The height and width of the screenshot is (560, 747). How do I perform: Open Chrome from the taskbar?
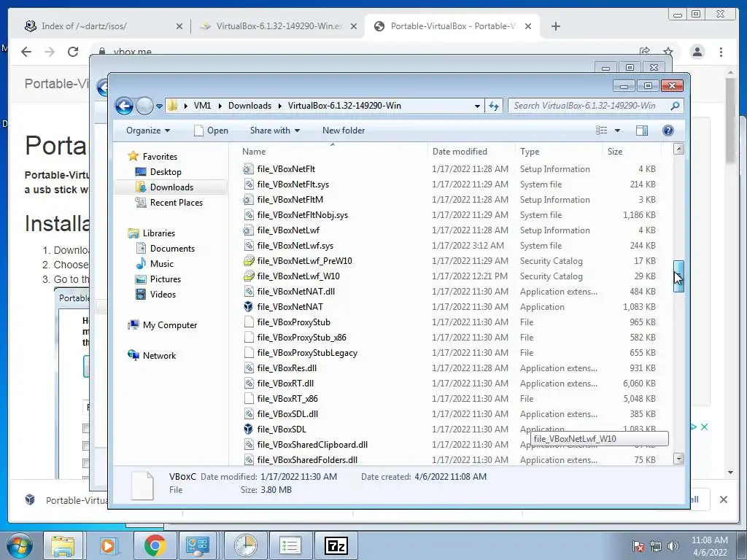pyautogui.click(x=155, y=545)
